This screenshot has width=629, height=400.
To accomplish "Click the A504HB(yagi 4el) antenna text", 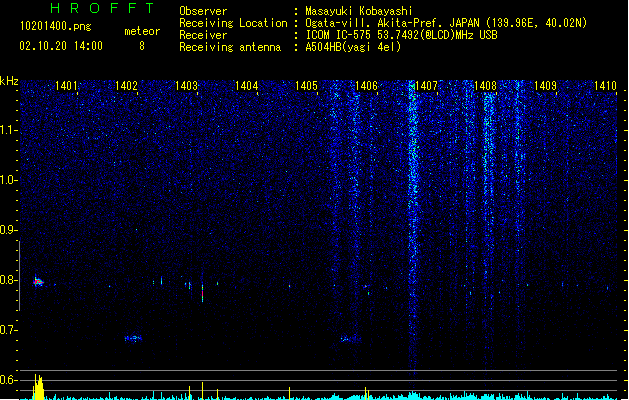I will click(353, 47).
